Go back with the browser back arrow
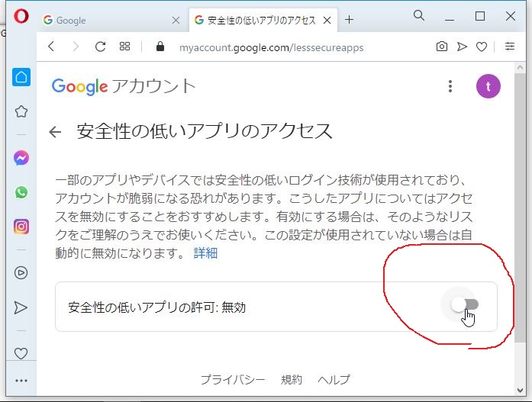532x402 pixels. (x=52, y=47)
